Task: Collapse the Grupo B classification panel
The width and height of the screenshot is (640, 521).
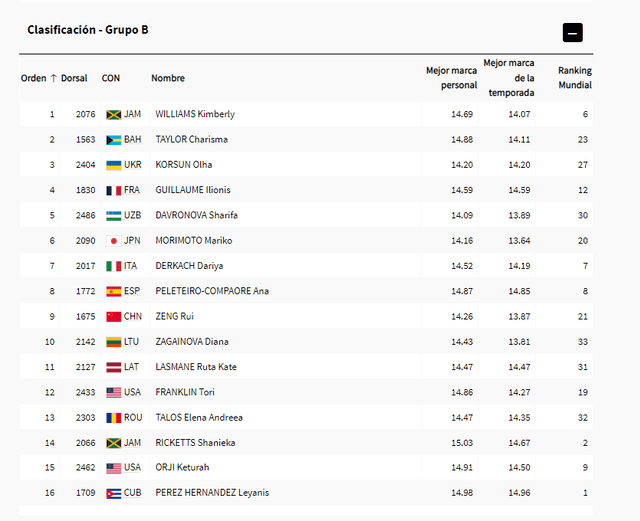Action: point(573,33)
